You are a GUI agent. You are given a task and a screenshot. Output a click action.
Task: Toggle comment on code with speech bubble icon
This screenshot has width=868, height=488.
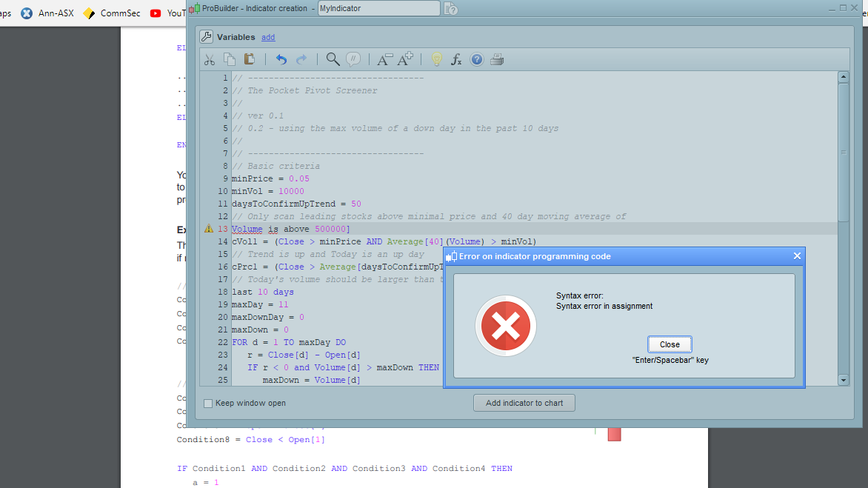(x=353, y=59)
